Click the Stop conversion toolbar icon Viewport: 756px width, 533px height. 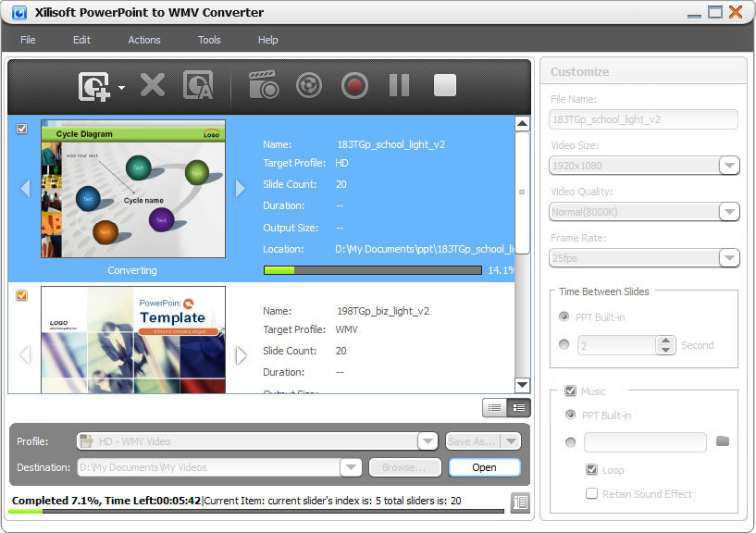point(444,85)
